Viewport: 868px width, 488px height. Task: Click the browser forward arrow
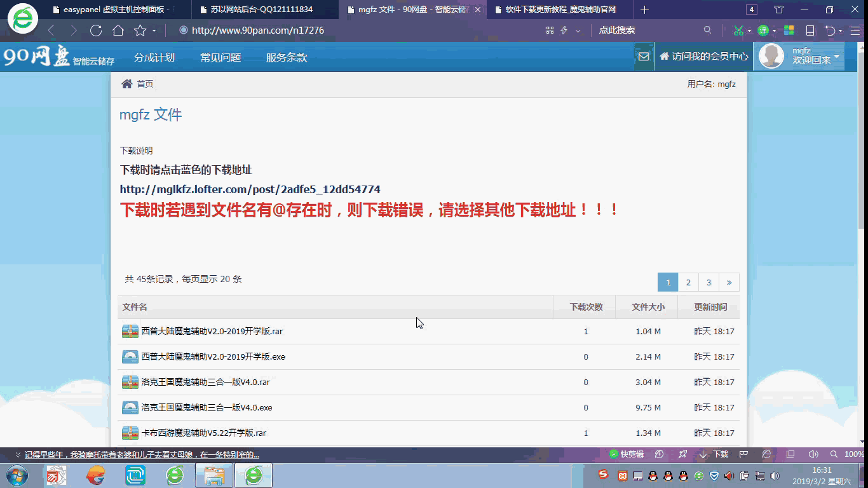tap(74, 30)
